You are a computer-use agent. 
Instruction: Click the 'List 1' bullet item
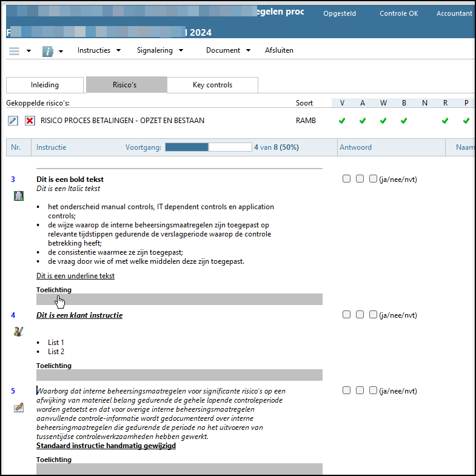pyautogui.click(x=56, y=343)
